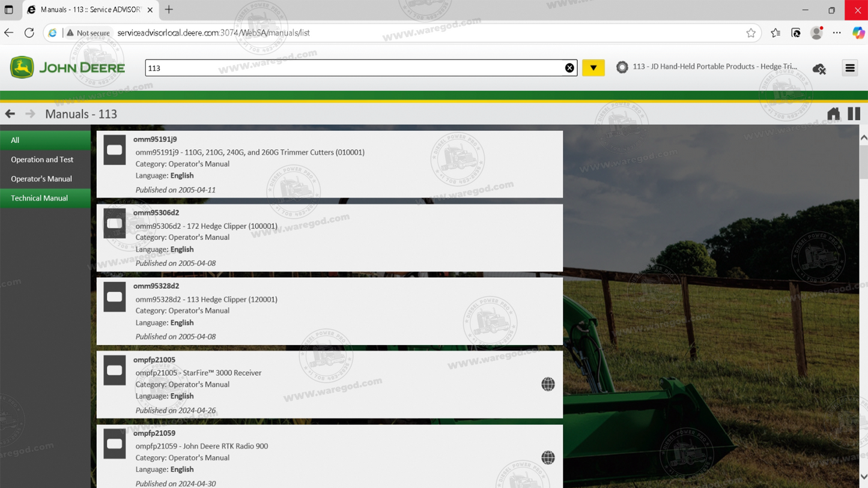Click the split-view (pause) icon beside the home icon
This screenshot has width=868, height=488.
(853, 113)
